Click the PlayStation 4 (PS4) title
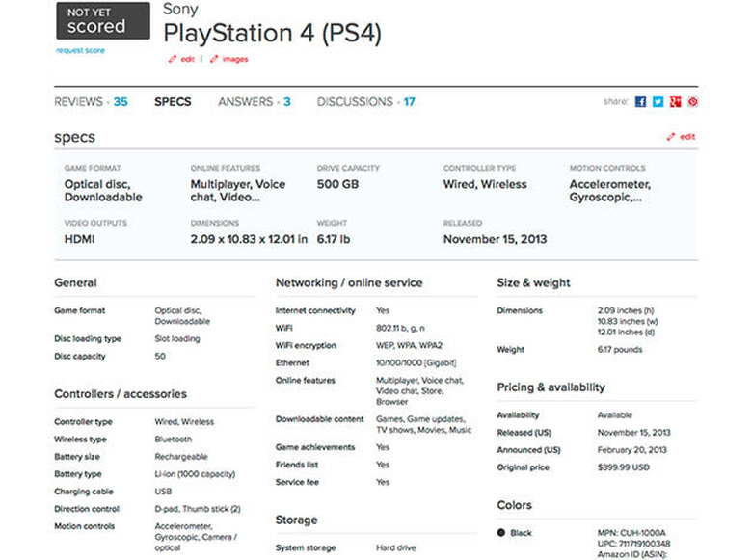This screenshot has width=752, height=560. pyautogui.click(x=272, y=33)
